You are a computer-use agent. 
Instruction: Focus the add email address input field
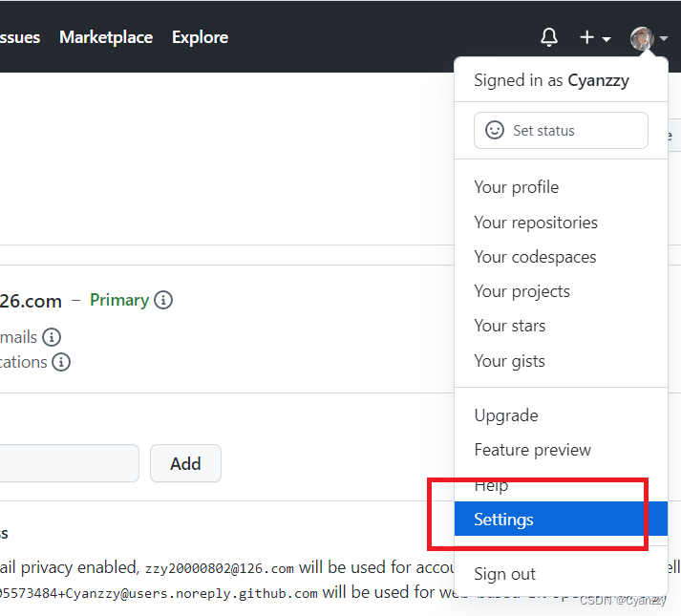click(x=69, y=463)
